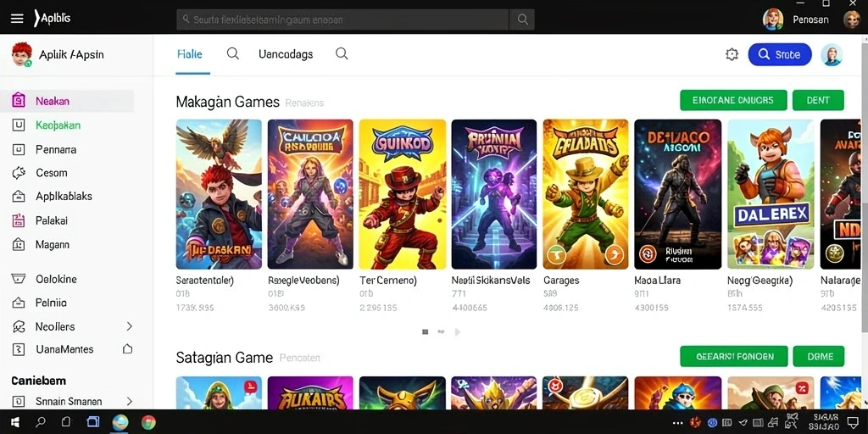Open the ALKAIRS game thumbnail in lower row
This screenshot has height=434, width=868.
tap(310, 393)
